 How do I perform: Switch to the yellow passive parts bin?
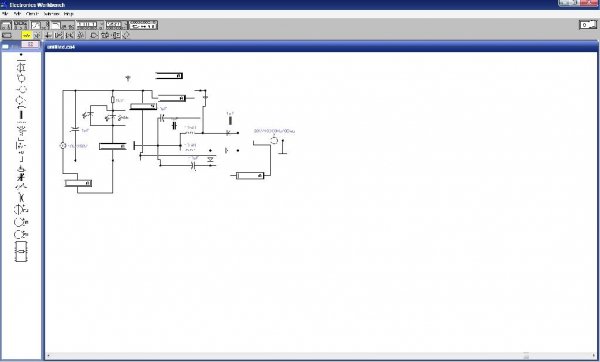pos(26,36)
